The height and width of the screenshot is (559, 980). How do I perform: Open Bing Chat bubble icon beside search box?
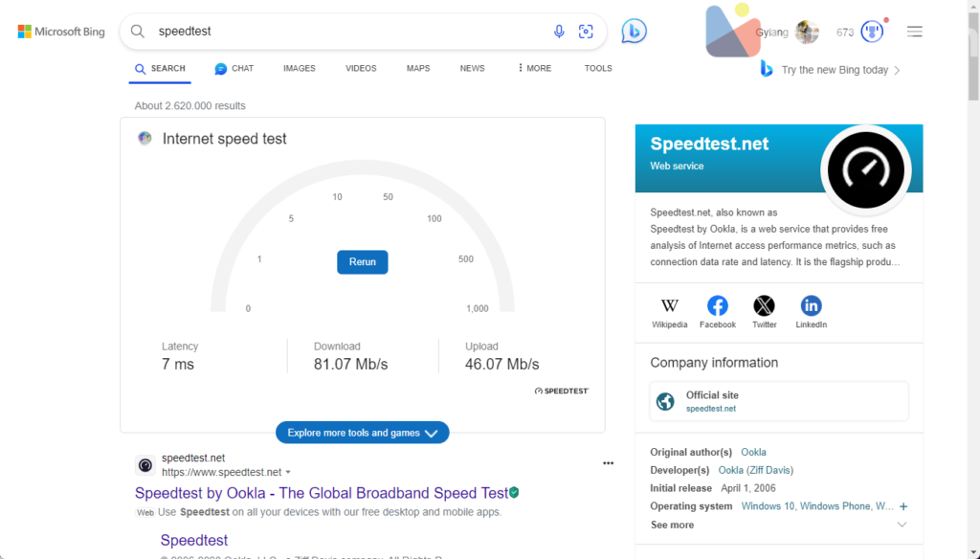click(x=634, y=32)
